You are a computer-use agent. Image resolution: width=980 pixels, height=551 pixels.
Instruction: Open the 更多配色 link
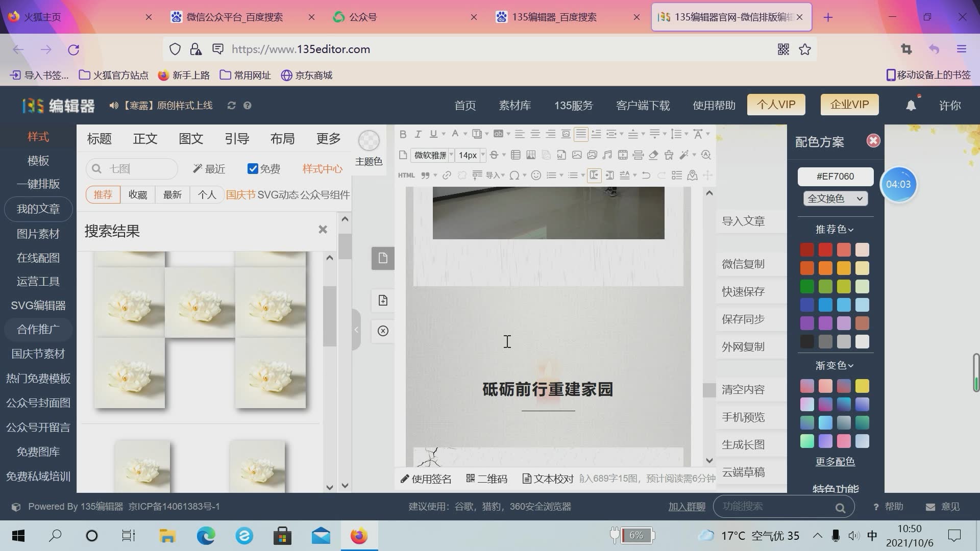coord(835,462)
